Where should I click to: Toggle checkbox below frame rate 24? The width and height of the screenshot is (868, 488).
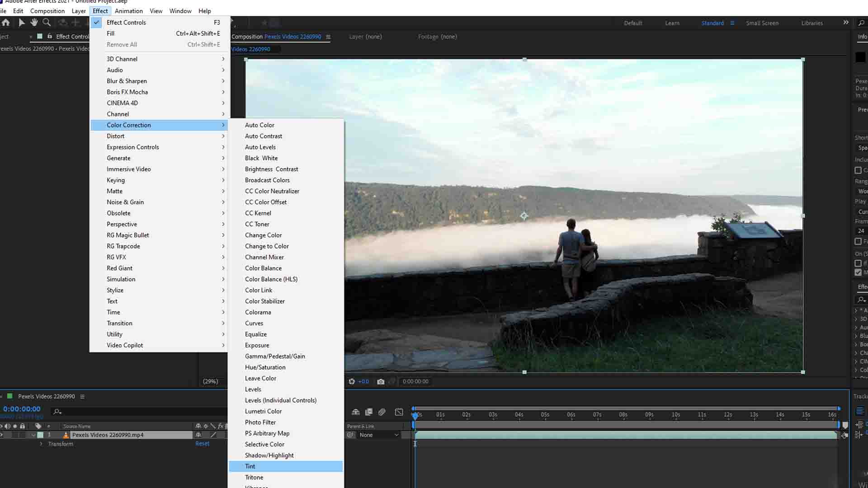858,242
